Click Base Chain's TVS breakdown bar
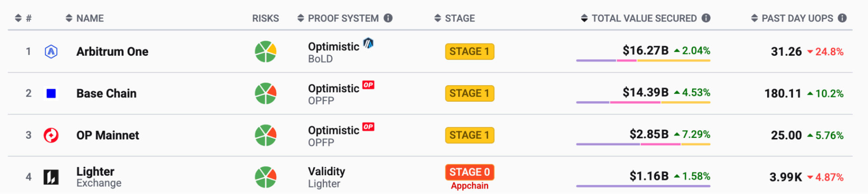 pos(643,103)
